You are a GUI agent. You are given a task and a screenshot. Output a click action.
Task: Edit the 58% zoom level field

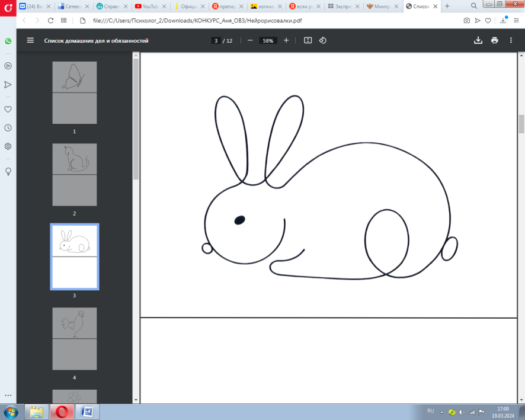(x=268, y=41)
